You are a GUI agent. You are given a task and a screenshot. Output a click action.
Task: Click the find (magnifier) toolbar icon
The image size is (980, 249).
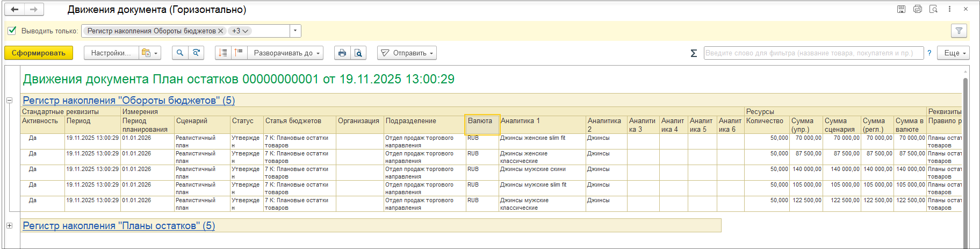[180, 53]
